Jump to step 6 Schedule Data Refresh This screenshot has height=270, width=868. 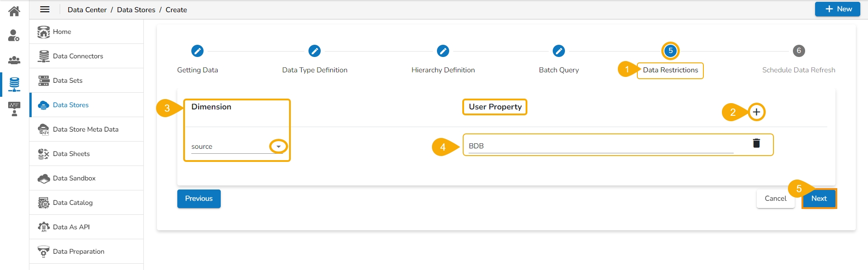coord(799,51)
